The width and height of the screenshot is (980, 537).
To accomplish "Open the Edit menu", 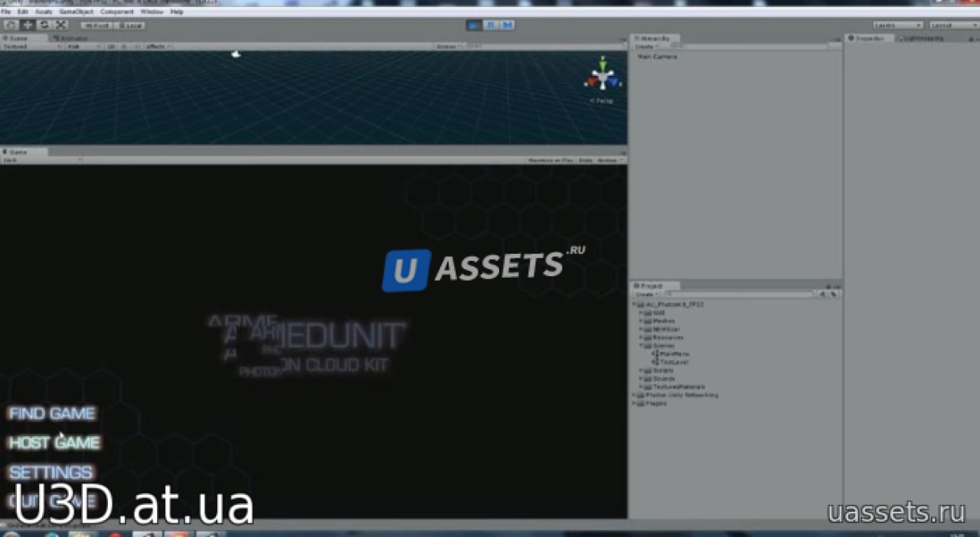I will (23, 12).
